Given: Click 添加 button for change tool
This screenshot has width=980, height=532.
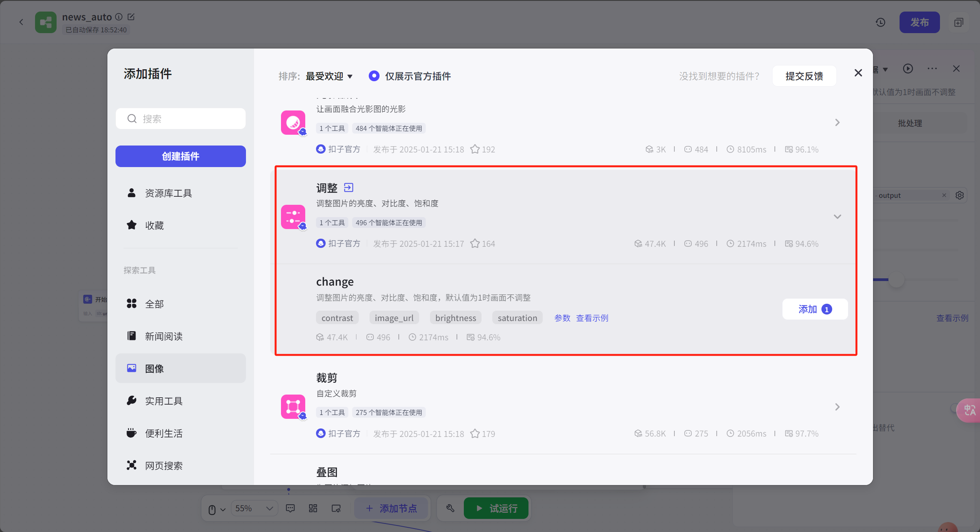Looking at the screenshot, I should tap(814, 309).
